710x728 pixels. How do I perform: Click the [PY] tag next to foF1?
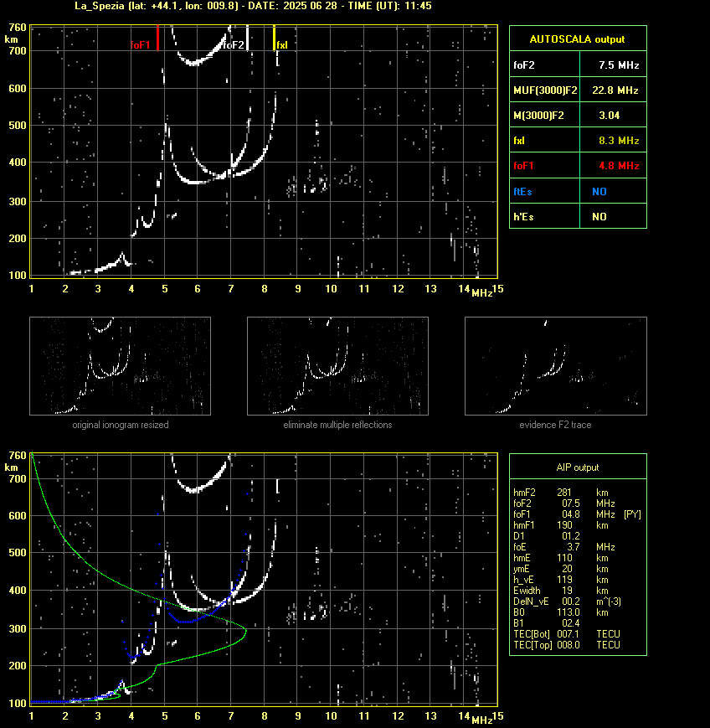pyautogui.click(x=632, y=514)
